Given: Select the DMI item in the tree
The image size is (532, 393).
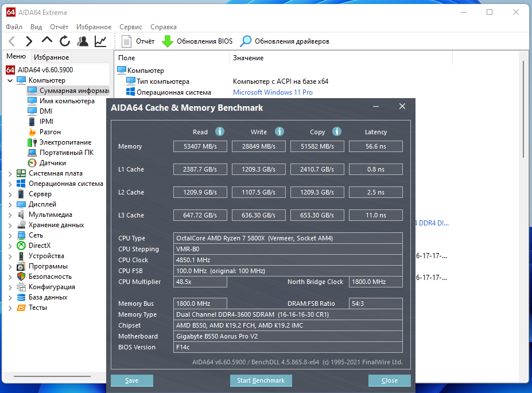Looking at the screenshot, I should [x=40, y=111].
